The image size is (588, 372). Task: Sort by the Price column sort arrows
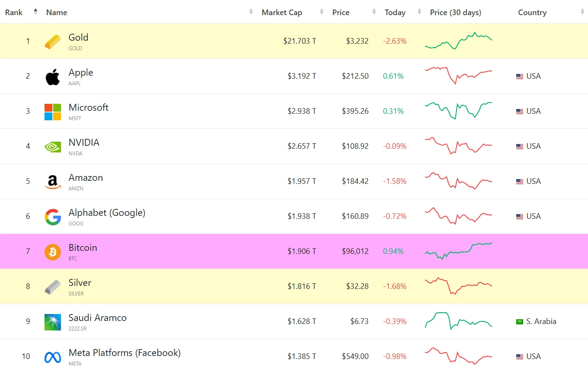pyautogui.click(x=374, y=12)
